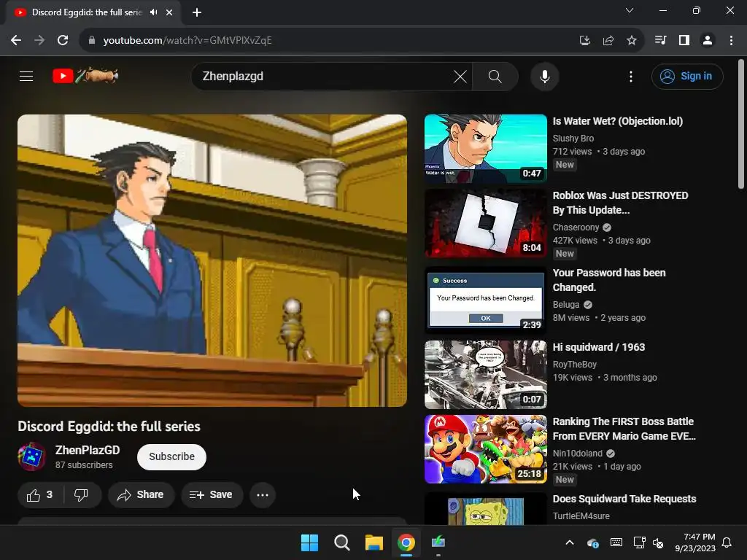Go forward with the browser forward arrow
Screen dimensions: 747x560
(39, 41)
